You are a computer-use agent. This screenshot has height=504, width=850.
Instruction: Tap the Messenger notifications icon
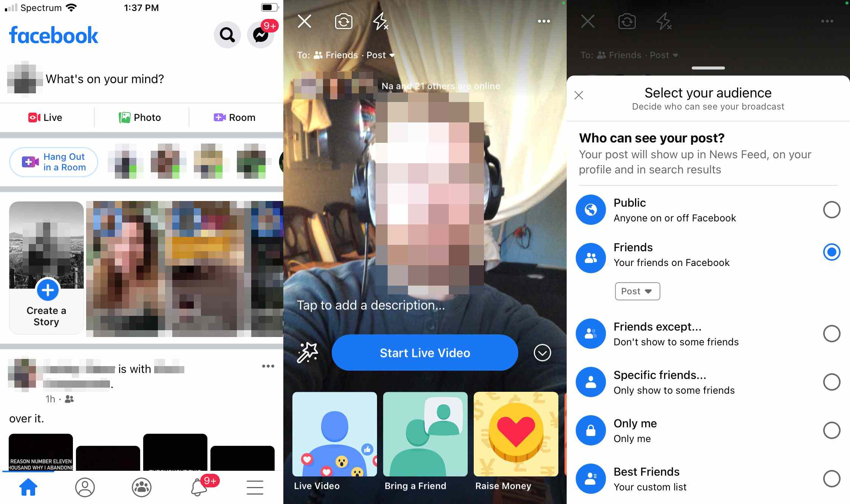(x=262, y=34)
